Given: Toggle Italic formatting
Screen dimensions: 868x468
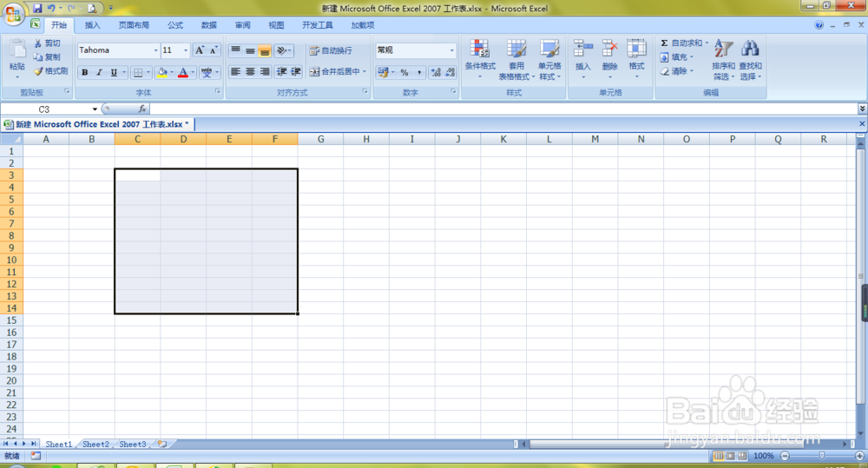Looking at the screenshot, I should (x=99, y=72).
